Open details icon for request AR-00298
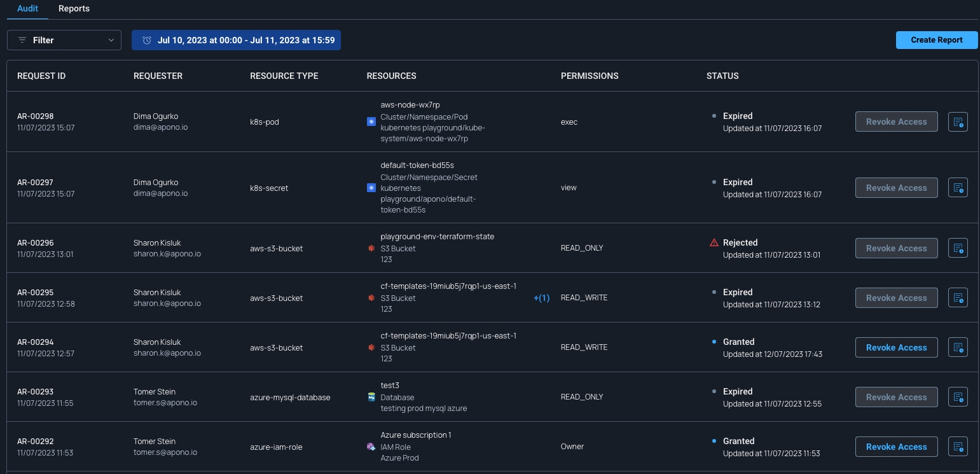 point(958,122)
